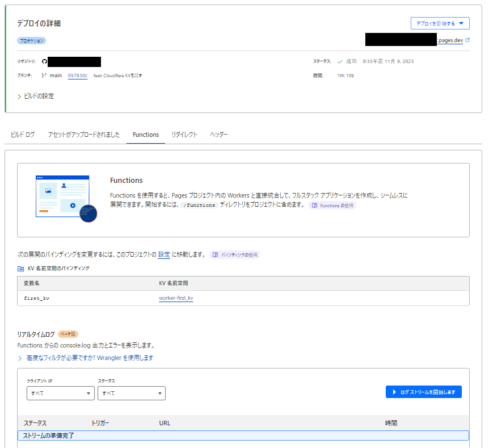Click the external link icon next to pages.dev
This screenshot has width=489, height=448.
pyautogui.click(x=467, y=40)
